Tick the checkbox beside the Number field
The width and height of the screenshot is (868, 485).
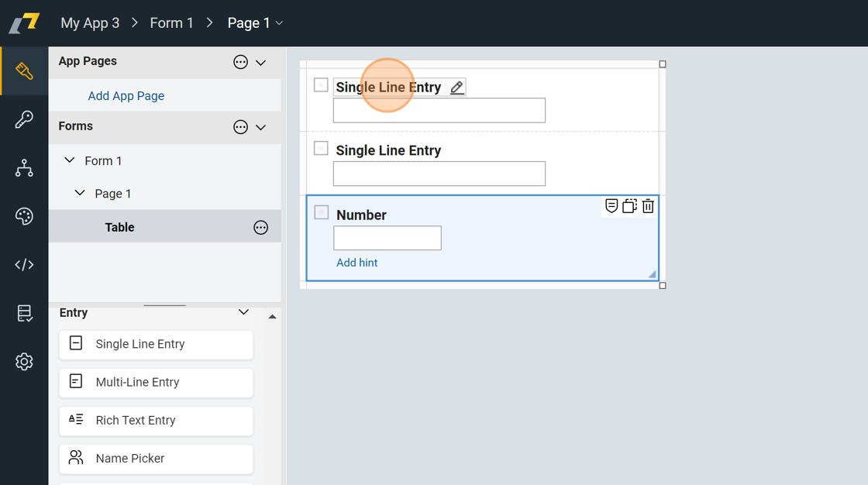(321, 212)
